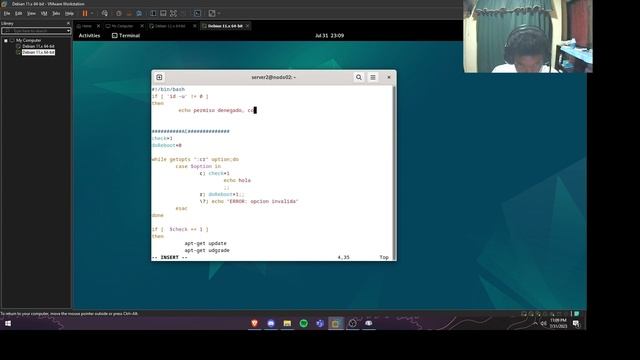Screen dimensions: 640x360
Task: Select the unhighlighted Debian 11.x 64-bit library entry
Action: tap(38, 47)
